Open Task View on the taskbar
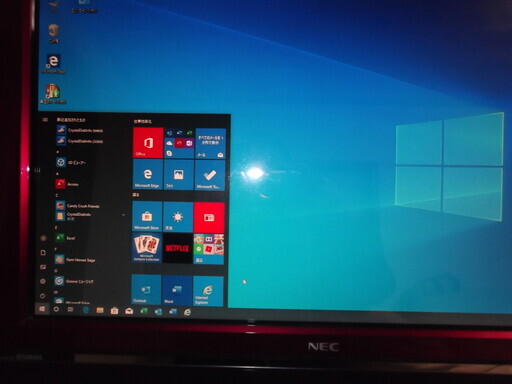The width and height of the screenshot is (512, 384). (70, 310)
